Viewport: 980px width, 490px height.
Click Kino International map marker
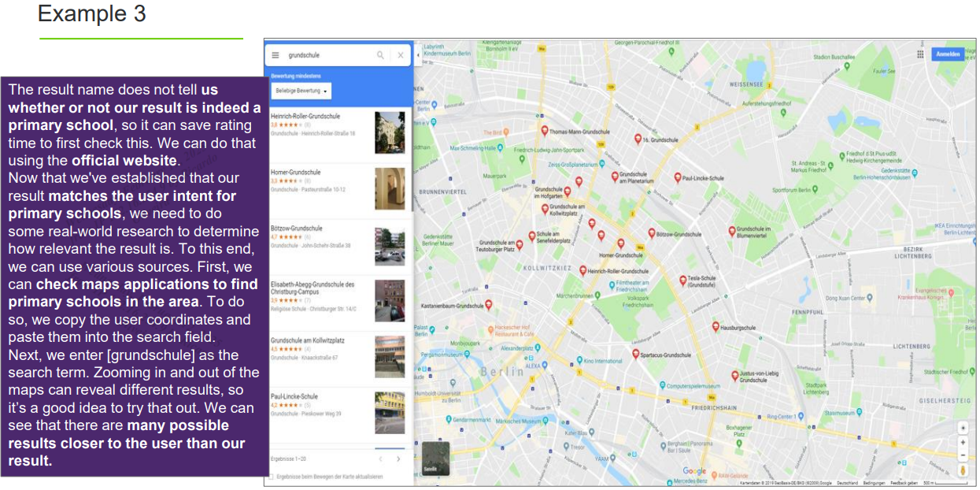pyautogui.click(x=579, y=360)
